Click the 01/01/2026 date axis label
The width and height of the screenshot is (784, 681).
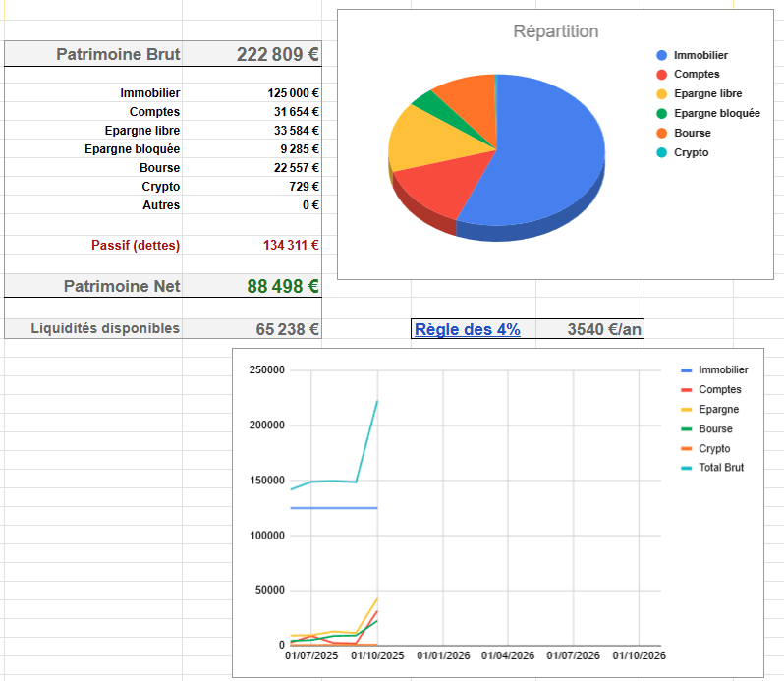pos(443,654)
